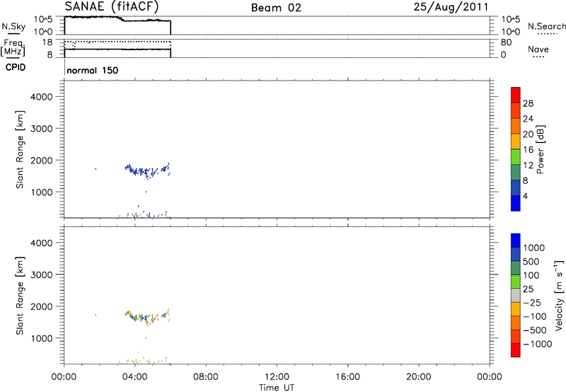Click the N.Sky label
Image resolution: width=566 pixels, height=392 pixels.
point(13,26)
